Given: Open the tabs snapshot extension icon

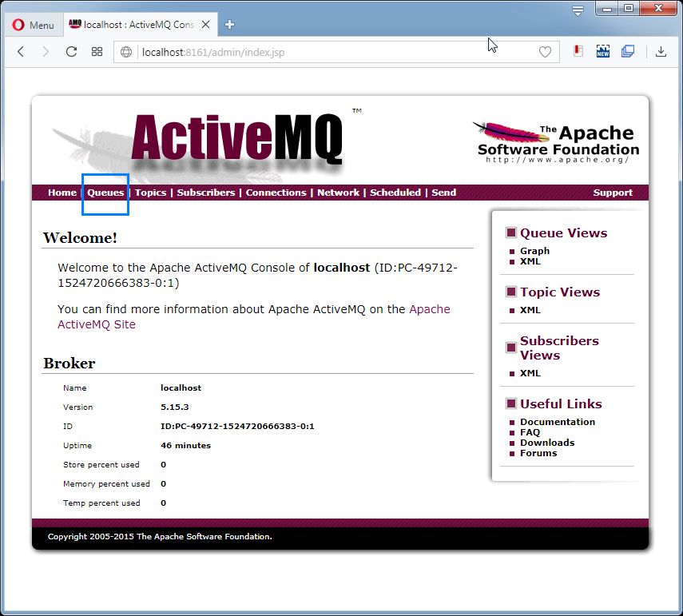Looking at the screenshot, I should [x=628, y=51].
